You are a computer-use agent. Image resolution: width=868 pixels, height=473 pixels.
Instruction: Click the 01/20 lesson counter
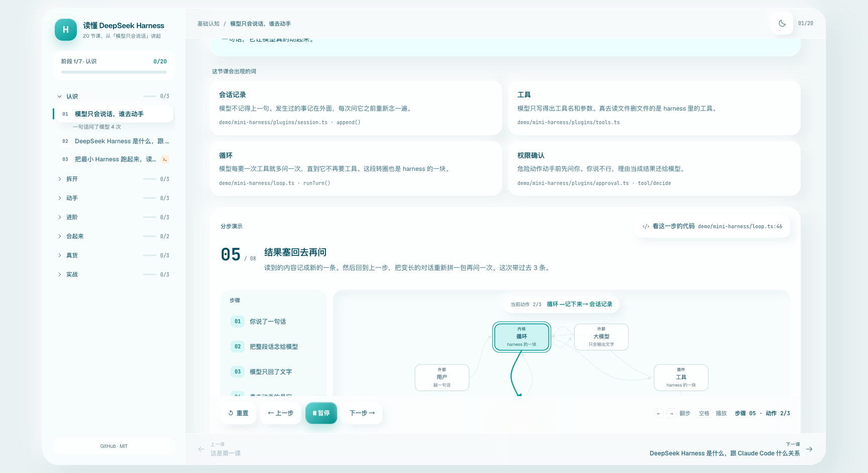[805, 24]
